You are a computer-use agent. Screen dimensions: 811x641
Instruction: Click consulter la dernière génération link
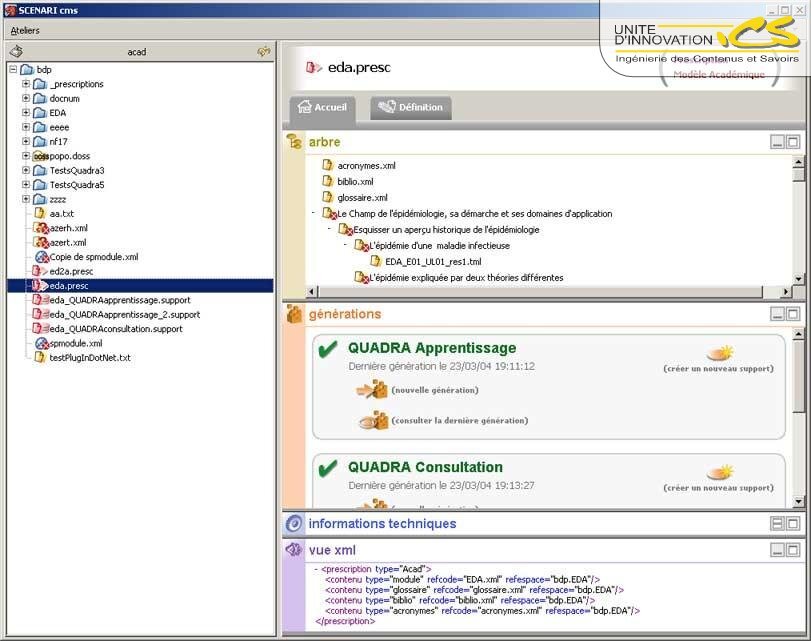coord(460,421)
